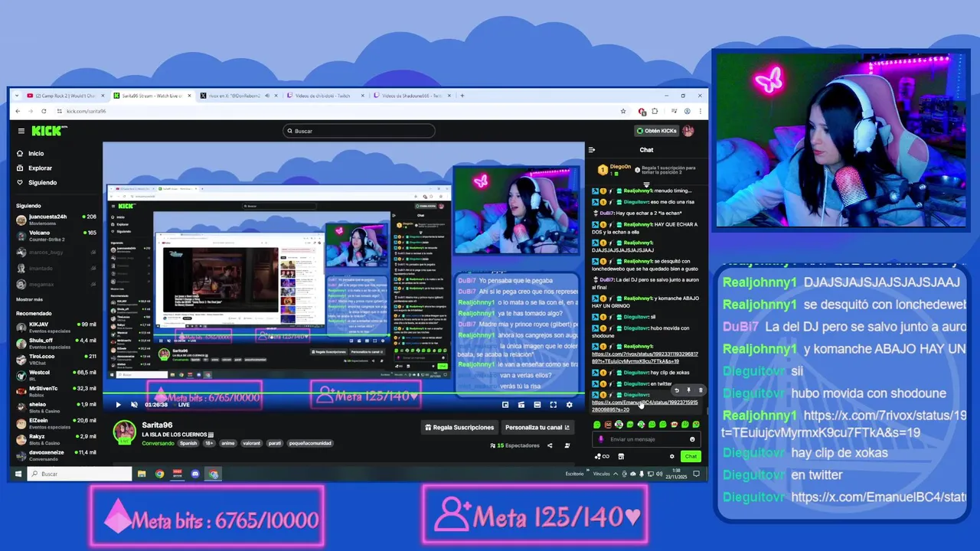Open browser extensions puzzle icon
The image size is (980, 551).
[x=655, y=111]
